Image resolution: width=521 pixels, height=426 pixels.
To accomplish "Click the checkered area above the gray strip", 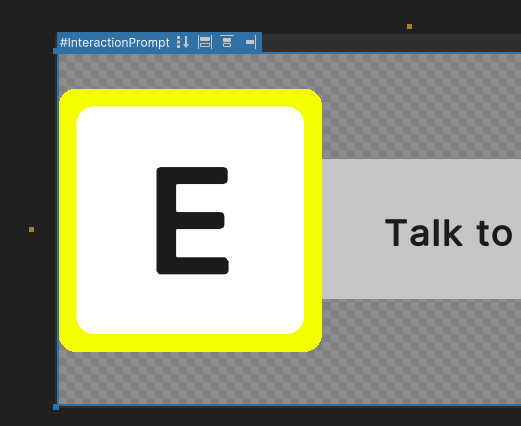I will coord(421,106).
